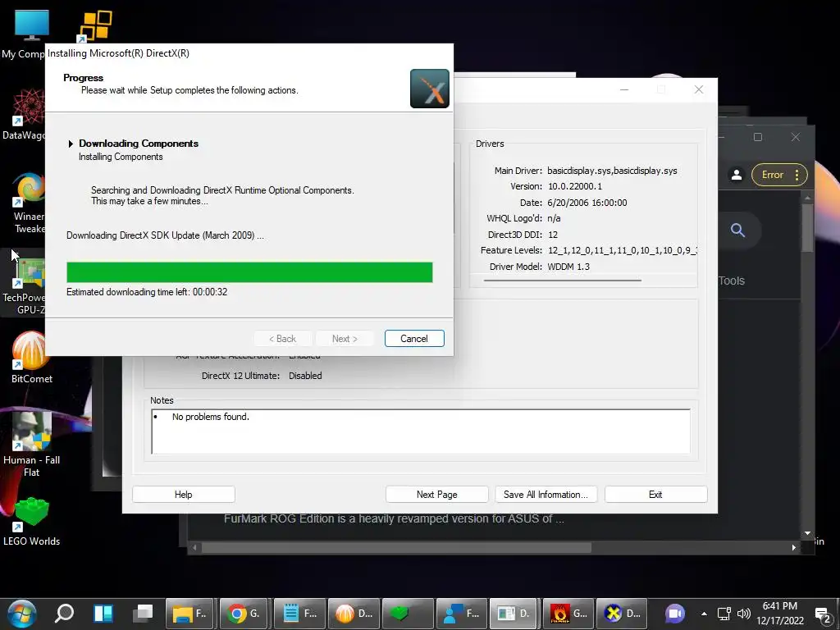Viewport: 840px width, 630px height.
Task: Show hidden tray icons chevron
Action: (704, 614)
